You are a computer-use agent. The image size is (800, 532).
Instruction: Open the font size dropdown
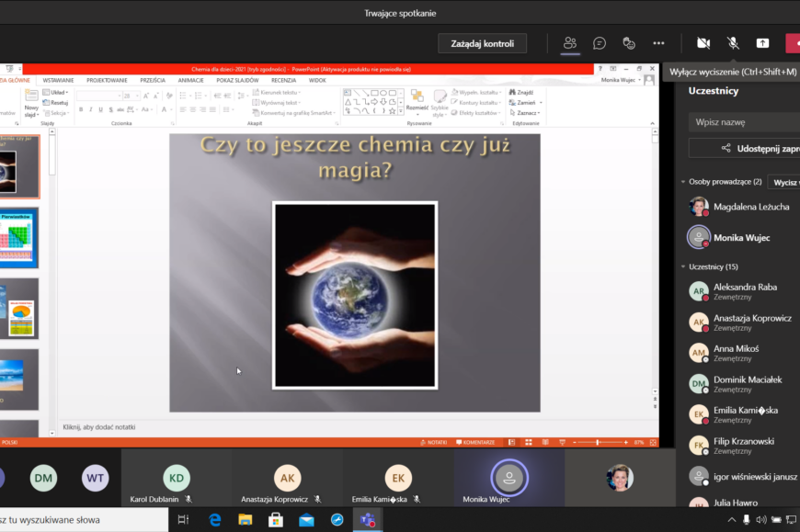pyautogui.click(x=137, y=96)
